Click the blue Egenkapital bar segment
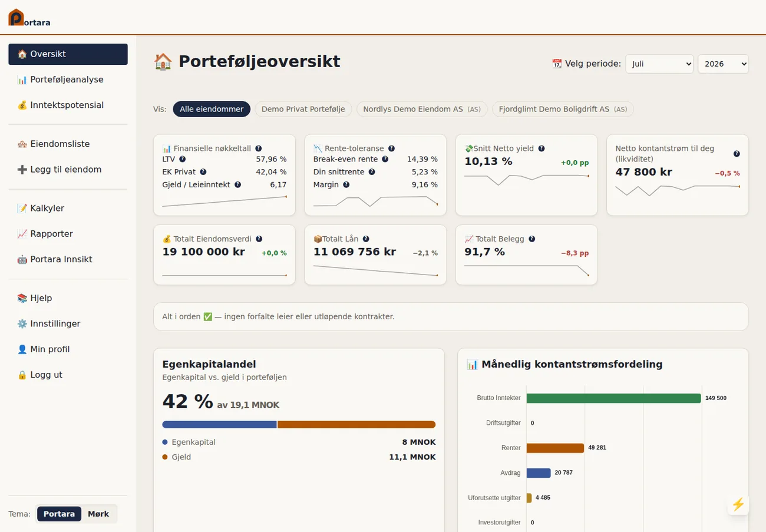Viewport: 766px width, 532px height. click(x=219, y=424)
